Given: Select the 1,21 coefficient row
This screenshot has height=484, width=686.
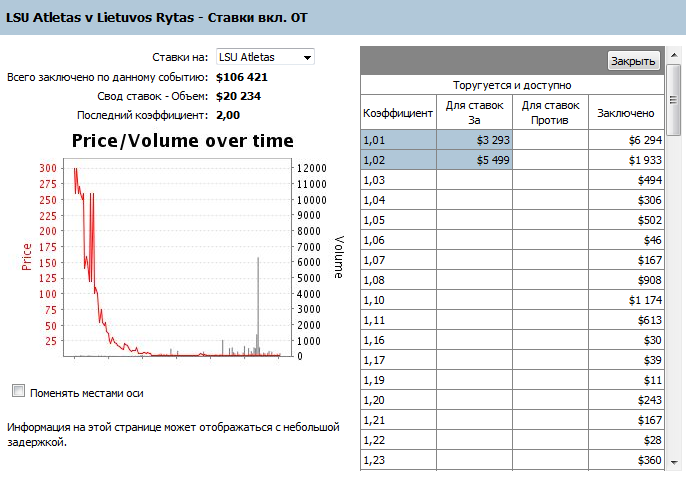Looking at the screenshot, I should point(512,420).
